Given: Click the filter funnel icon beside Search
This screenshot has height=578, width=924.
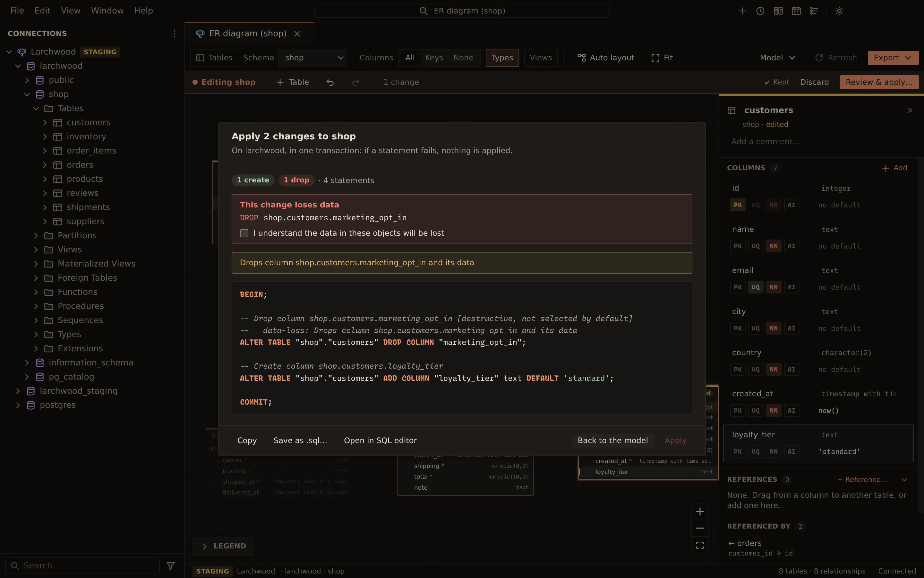Looking at the screenshot, I should click(x=171, y=565).
